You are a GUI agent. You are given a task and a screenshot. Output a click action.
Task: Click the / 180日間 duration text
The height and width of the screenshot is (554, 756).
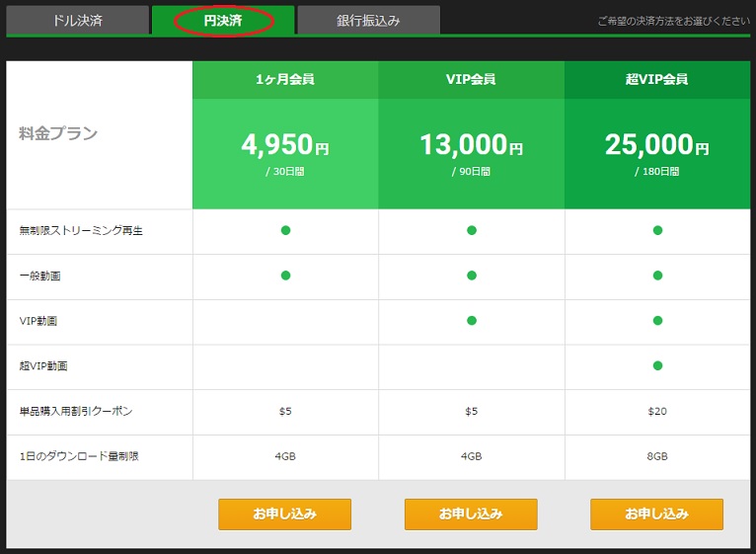[656, 172]
